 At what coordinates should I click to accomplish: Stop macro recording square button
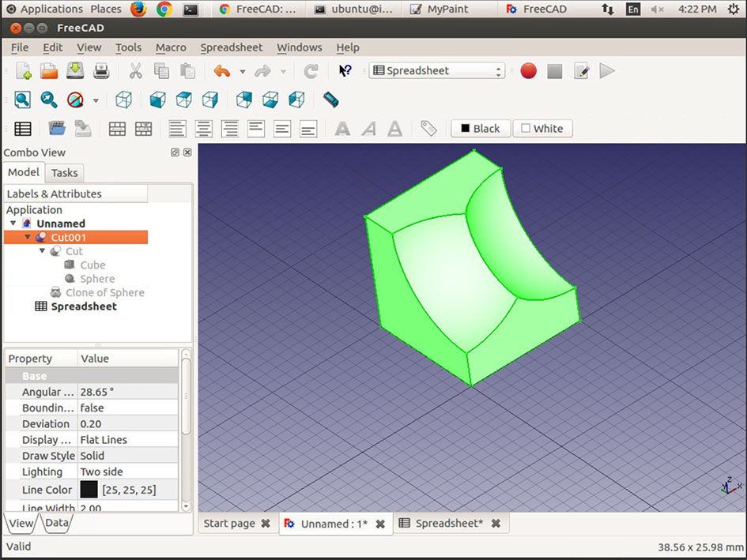pyautogui.click(x=555, y=71)
